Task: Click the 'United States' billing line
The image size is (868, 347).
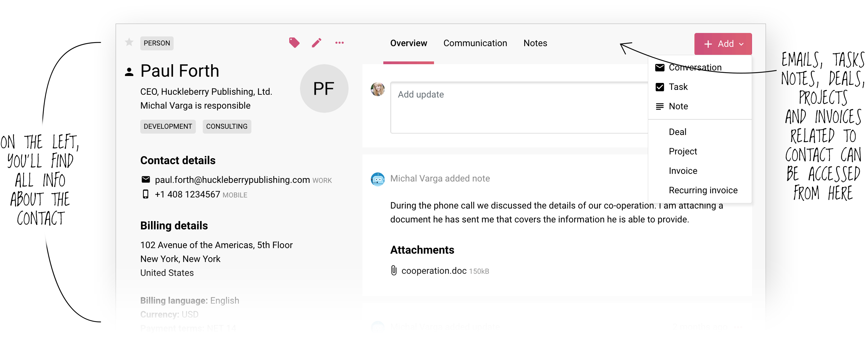Action: tap(167, 273)
